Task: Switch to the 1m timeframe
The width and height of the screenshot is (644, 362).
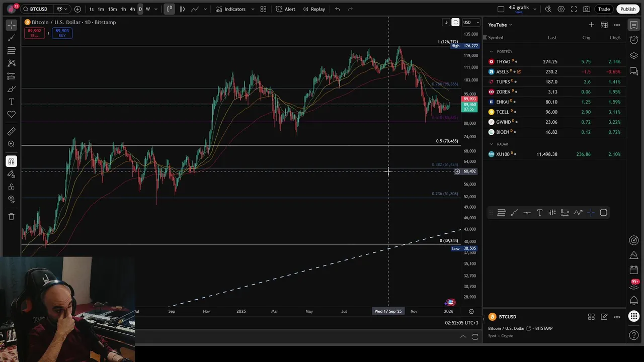Action: (101, 9)
